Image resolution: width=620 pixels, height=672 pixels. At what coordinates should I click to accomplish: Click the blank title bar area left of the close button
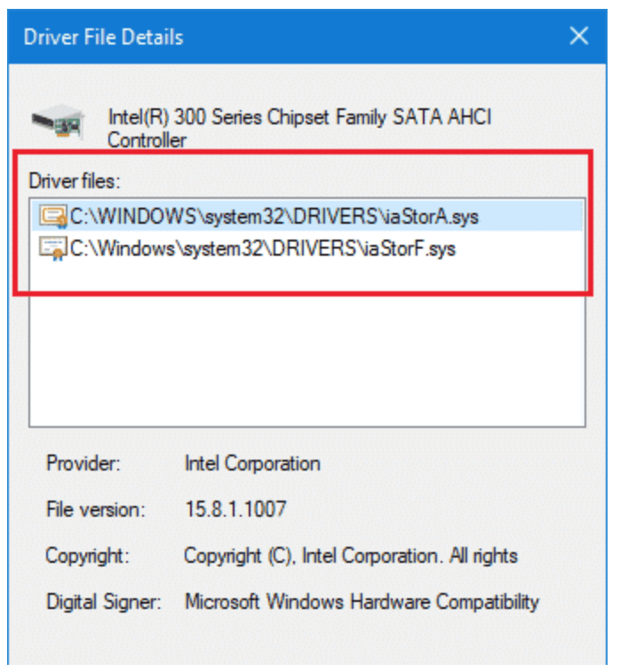[x=373, y=37]
